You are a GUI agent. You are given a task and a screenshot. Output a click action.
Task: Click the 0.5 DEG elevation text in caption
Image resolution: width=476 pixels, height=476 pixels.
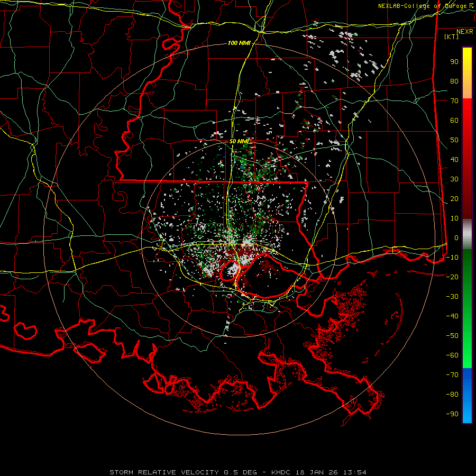pyautogui.click(x=241, y=472)
